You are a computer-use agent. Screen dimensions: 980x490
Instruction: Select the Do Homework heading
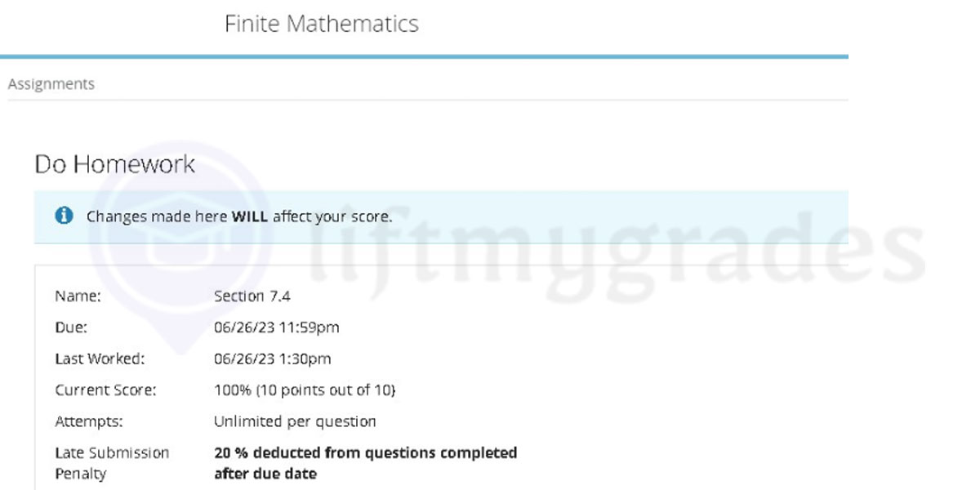click(x=114, y=164)
